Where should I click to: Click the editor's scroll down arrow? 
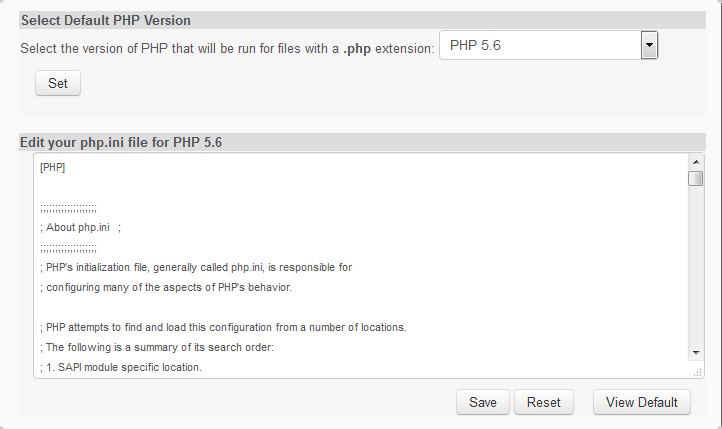pos(695,353)
